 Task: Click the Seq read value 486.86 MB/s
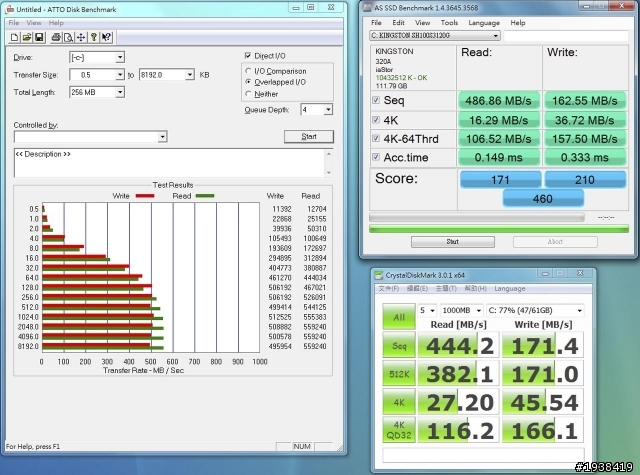click(x=498, y=100)
